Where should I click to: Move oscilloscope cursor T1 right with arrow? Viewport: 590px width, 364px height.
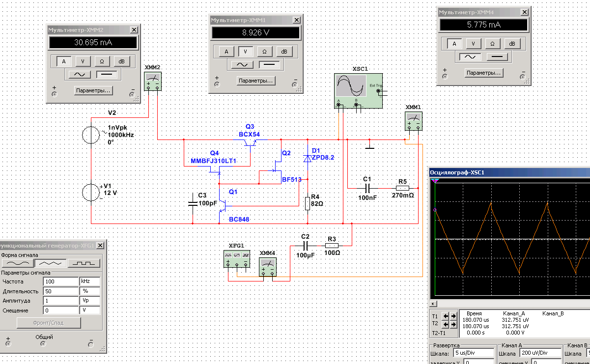coord(454,316)
